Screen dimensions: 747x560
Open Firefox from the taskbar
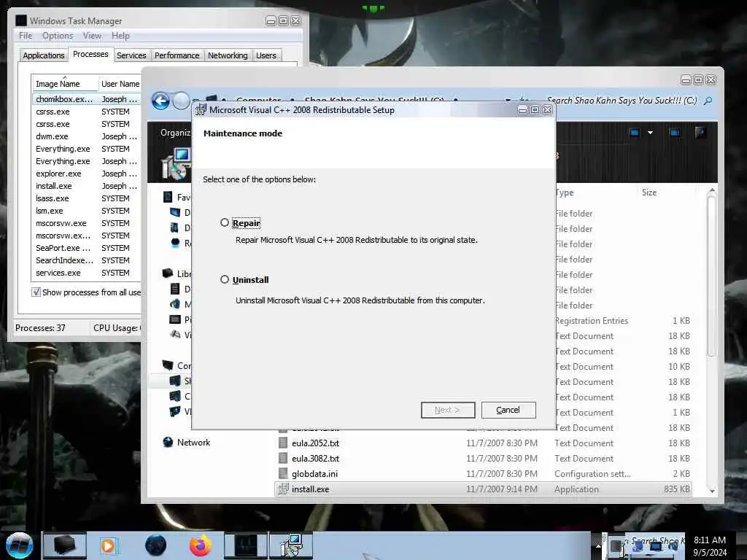[201, 545]
